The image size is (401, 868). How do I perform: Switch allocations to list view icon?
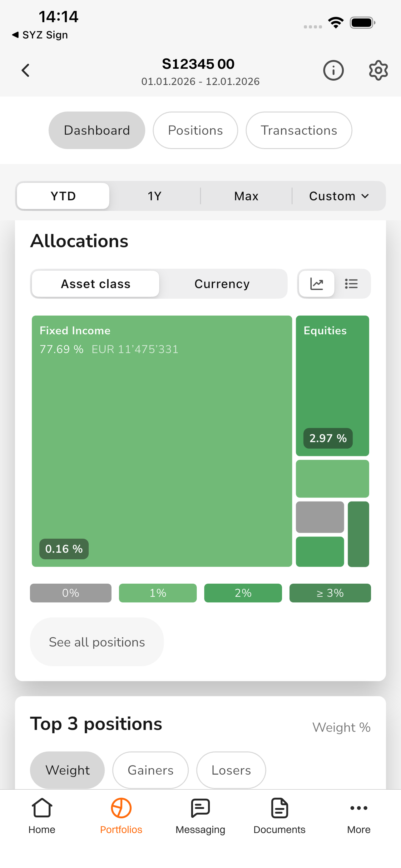(352, 284)
